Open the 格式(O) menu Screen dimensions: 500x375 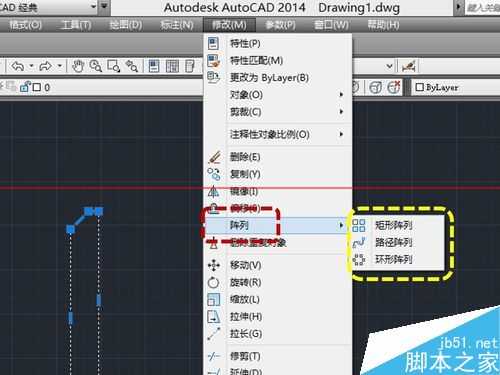pyautogui.click(x=25, y=25)
